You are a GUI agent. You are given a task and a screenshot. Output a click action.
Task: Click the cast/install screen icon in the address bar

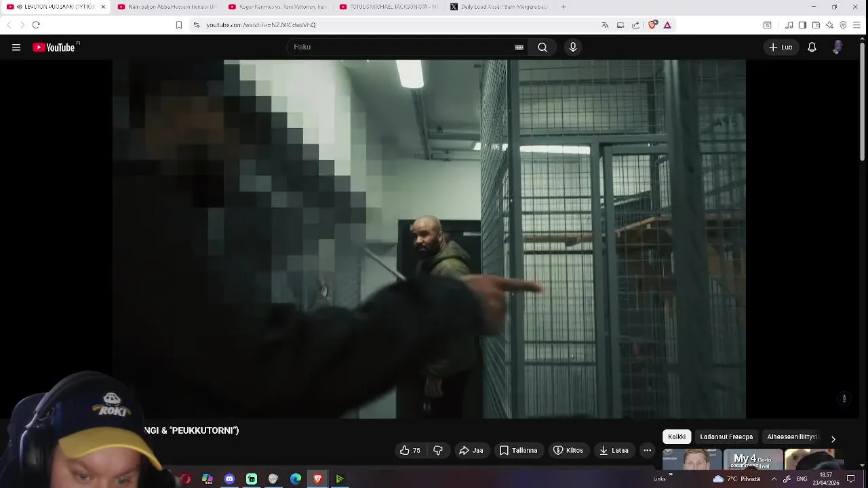(x=620, y=25)
